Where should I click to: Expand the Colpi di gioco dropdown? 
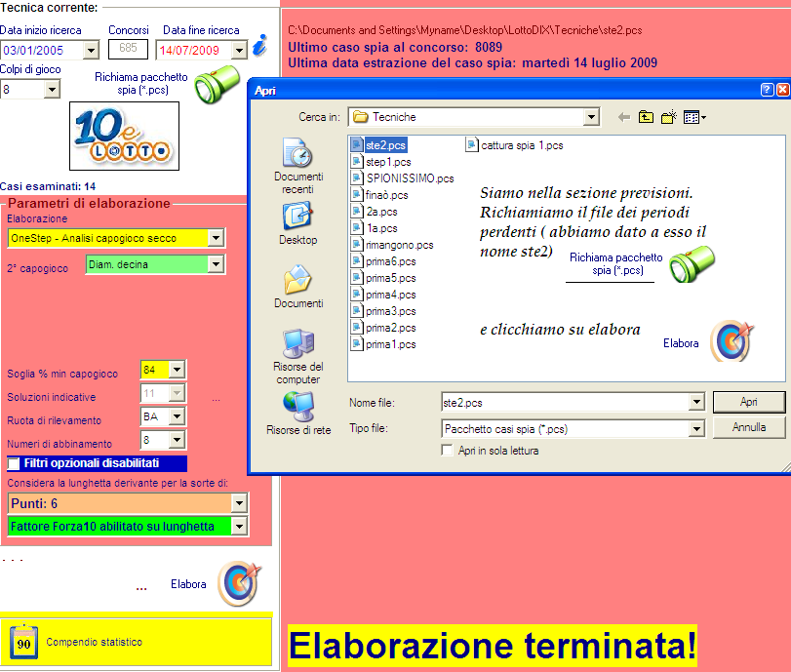[x=52, y=90]
